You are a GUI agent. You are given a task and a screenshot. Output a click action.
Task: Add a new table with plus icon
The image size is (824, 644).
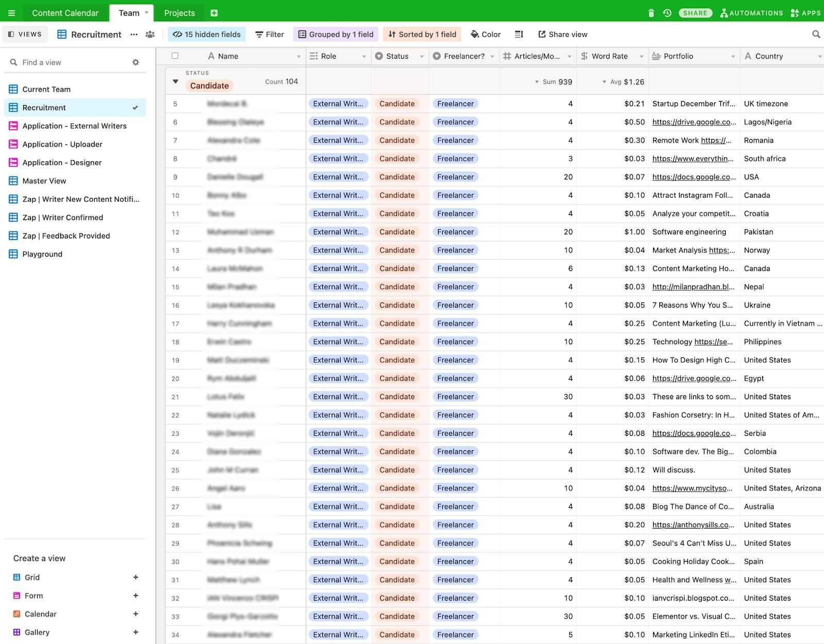coord(214,13)
